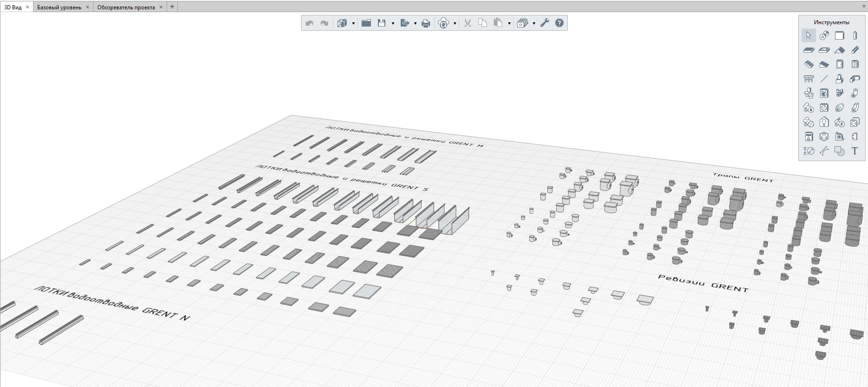Select the Roof tool
Viewport: 868px width, 387px height.
(x=840, y=50)
